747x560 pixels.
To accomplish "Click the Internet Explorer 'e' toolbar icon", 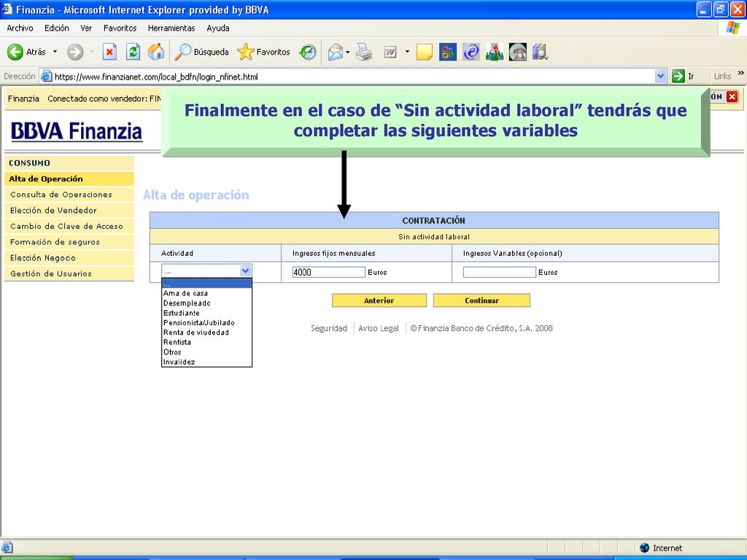I will [x=471, y=52].
